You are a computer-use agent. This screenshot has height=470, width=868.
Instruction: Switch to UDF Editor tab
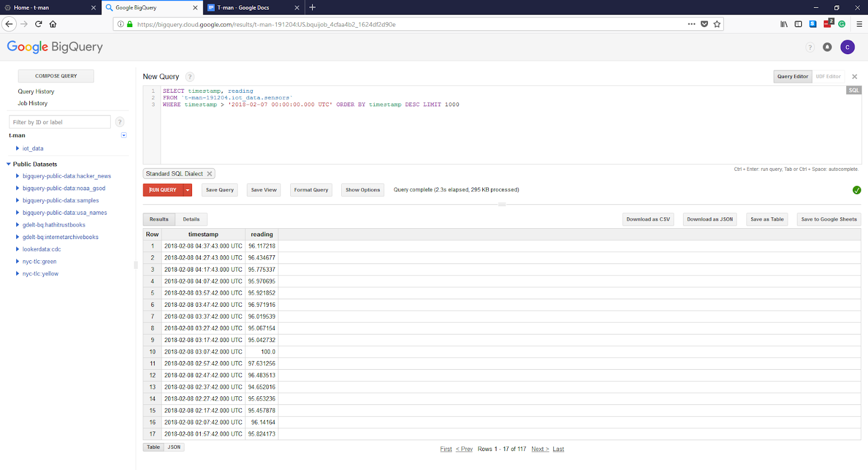(x=828, y=76)
